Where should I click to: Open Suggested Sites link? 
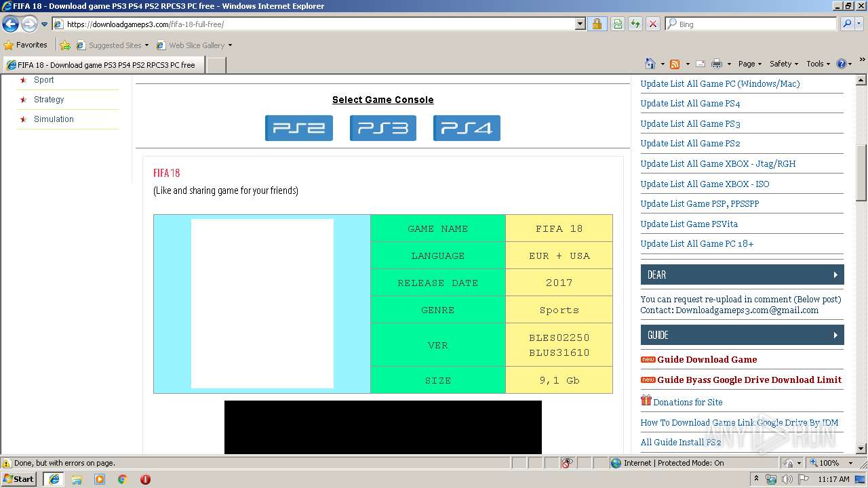pos(112,45)
